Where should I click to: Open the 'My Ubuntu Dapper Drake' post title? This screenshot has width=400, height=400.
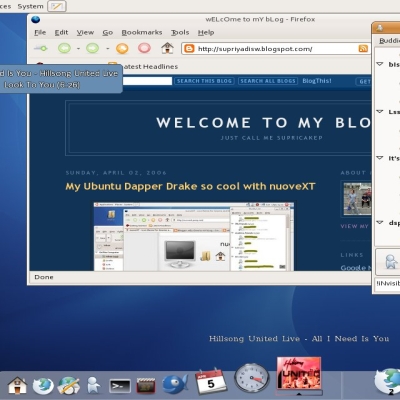pyautogui.click(x=190, y=186)
